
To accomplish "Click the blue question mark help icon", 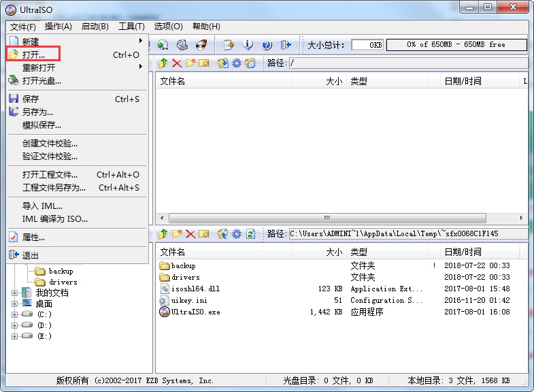I will [267, 45].
